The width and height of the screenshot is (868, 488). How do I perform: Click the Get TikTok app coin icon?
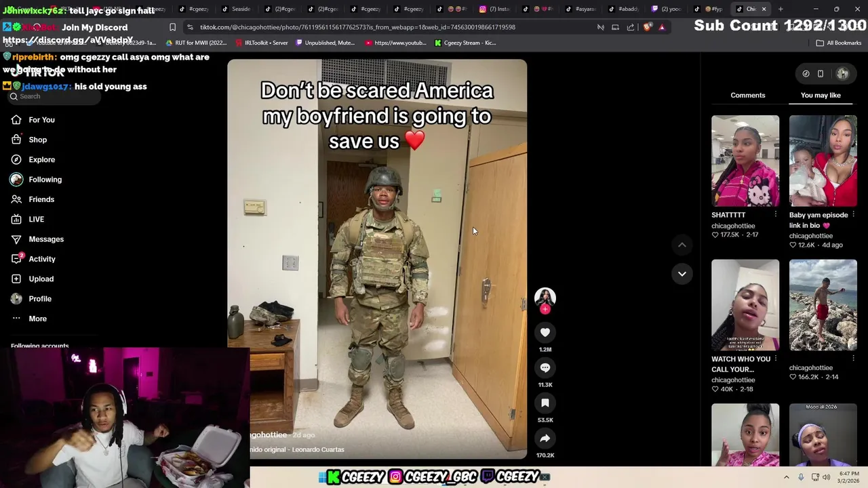tap(806, 74)
